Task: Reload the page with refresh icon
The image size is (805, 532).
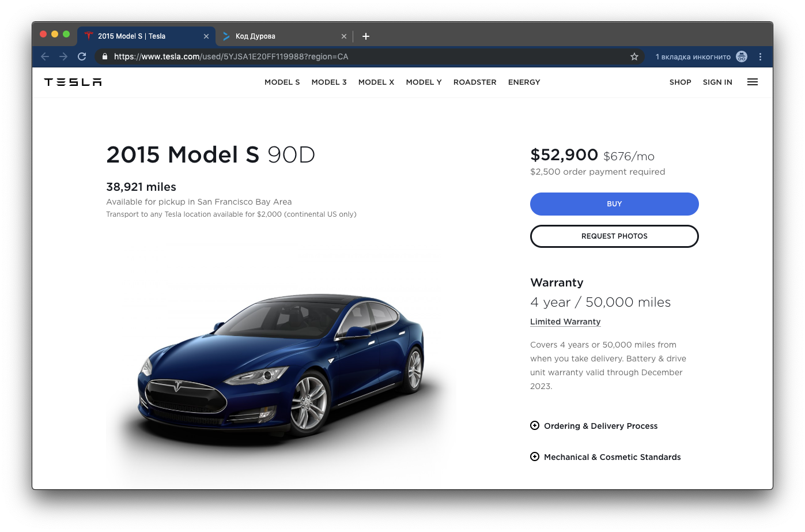Action: tap(82, 56)
